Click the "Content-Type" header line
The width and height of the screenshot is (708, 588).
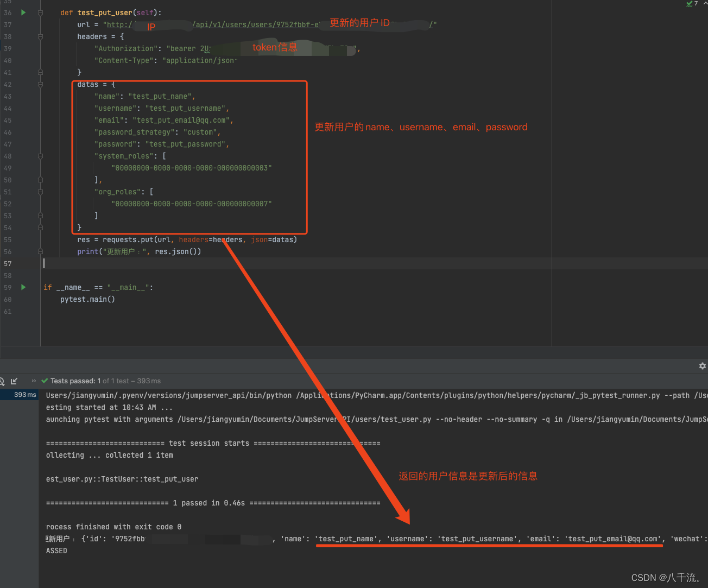click(x=166, y=60)
